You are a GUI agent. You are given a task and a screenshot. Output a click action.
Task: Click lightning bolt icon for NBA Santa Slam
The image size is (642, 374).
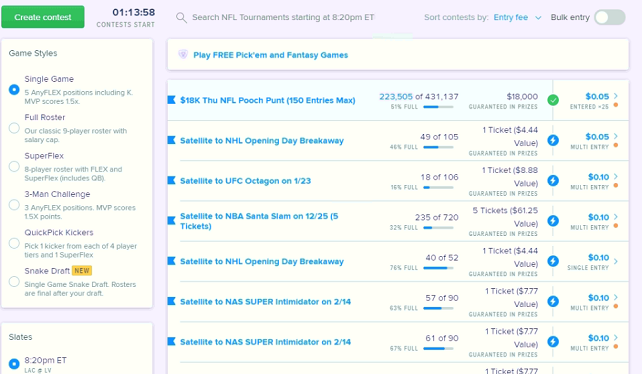click(553, 221)
